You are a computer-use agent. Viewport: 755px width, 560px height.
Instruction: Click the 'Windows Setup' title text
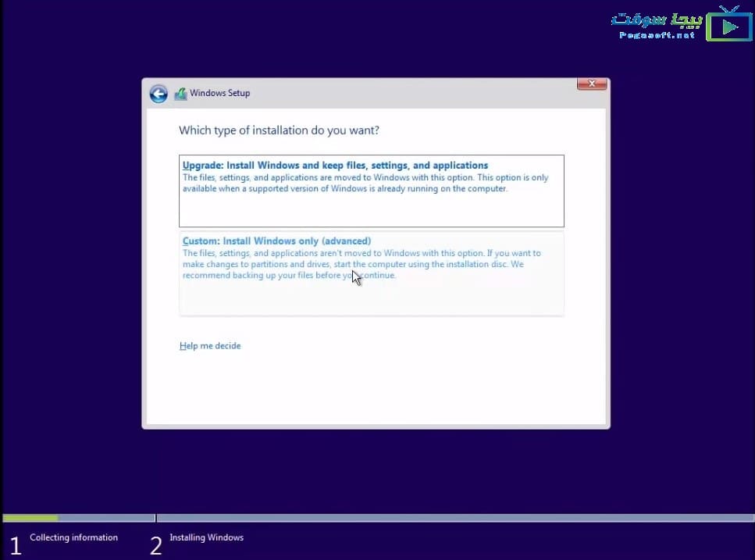tap(219, 93)
